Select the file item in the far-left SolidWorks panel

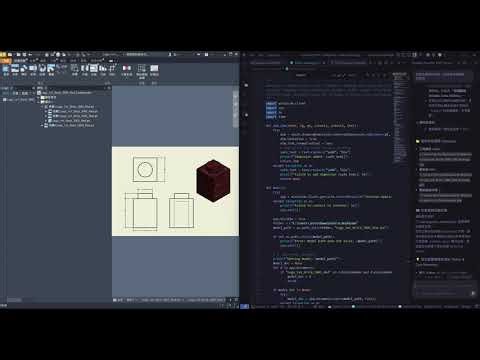pyautogui.click(x=19, y=100)
